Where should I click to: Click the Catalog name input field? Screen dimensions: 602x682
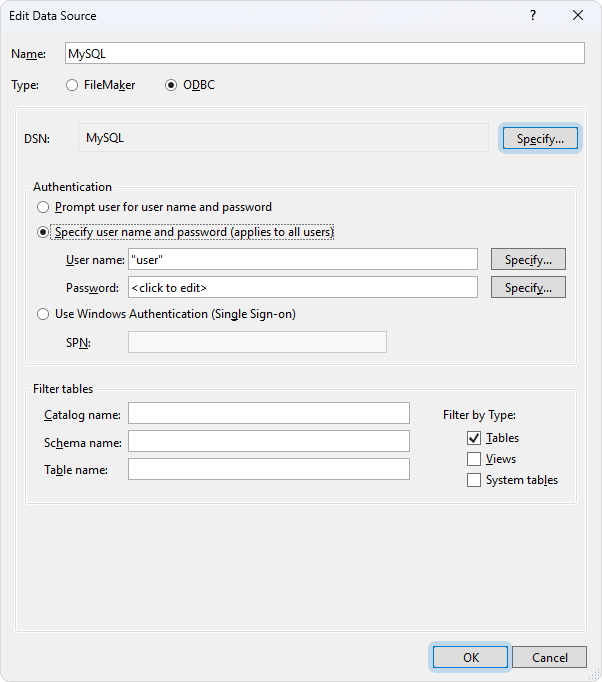(x=269, y=413)
